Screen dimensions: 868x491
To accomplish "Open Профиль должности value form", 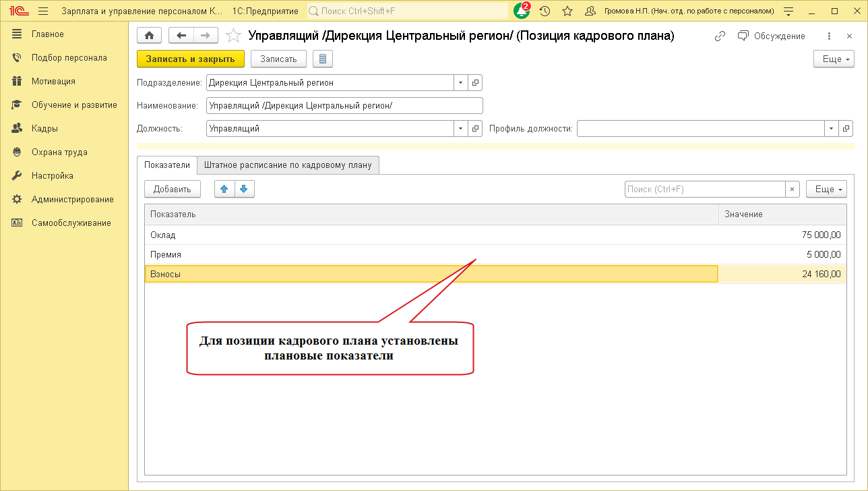I will coord(846,129).
